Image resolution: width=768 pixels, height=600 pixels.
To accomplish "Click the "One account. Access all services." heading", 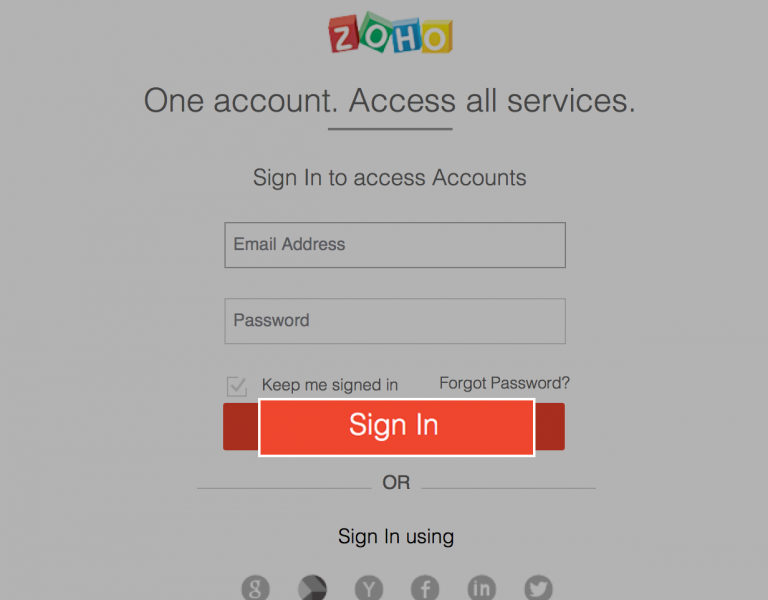I will pos(389,101).
